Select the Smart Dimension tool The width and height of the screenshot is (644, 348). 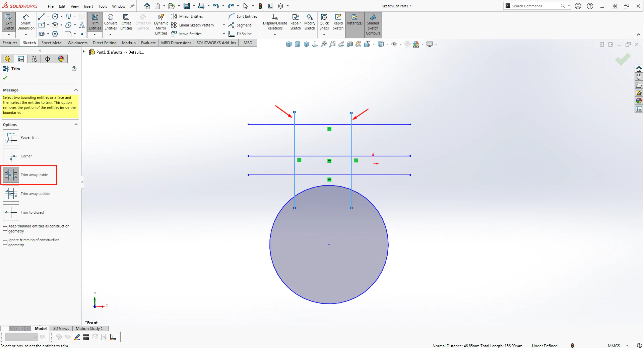26,22
